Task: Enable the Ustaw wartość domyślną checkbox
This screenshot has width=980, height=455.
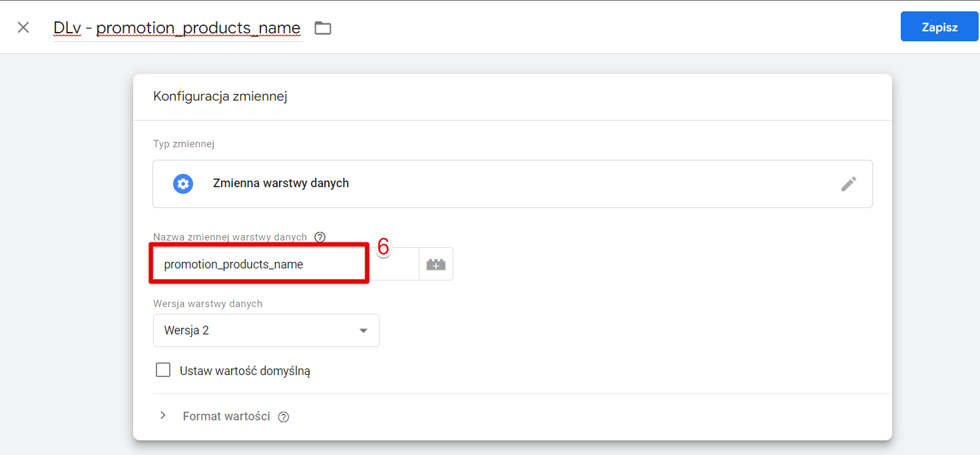Action: click(163, 370)
